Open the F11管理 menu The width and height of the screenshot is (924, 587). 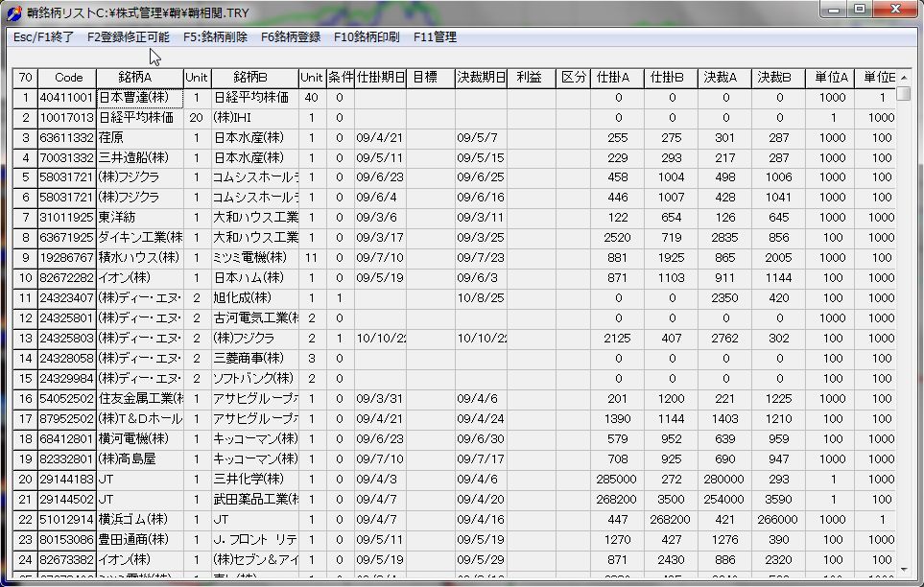[435, 37]
